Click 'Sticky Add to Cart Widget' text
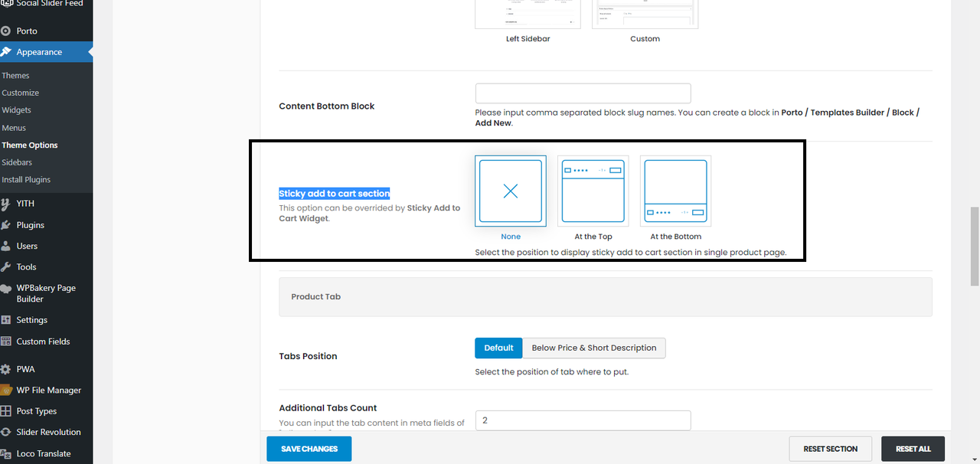980x464 pixels. (x=371, y=213)
